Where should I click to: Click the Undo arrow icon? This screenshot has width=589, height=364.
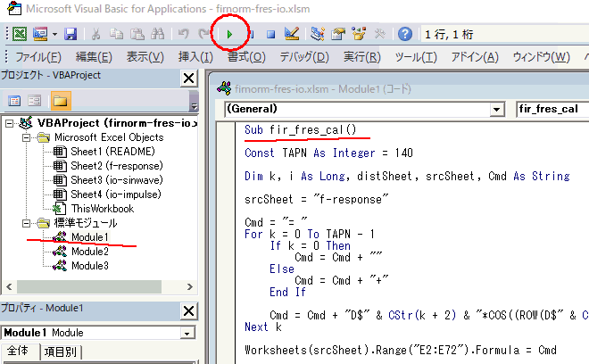(183, 34)
